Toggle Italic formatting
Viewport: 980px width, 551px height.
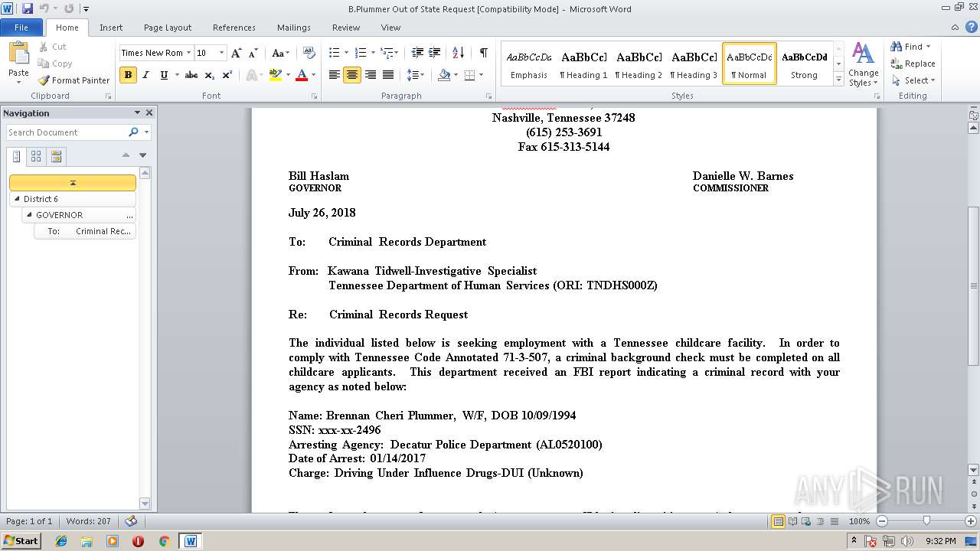click(x=145, y=75)
